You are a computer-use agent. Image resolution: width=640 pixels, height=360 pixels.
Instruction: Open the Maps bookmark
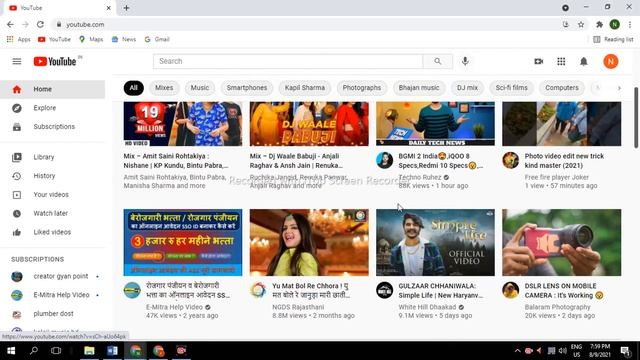coord(91,39)
